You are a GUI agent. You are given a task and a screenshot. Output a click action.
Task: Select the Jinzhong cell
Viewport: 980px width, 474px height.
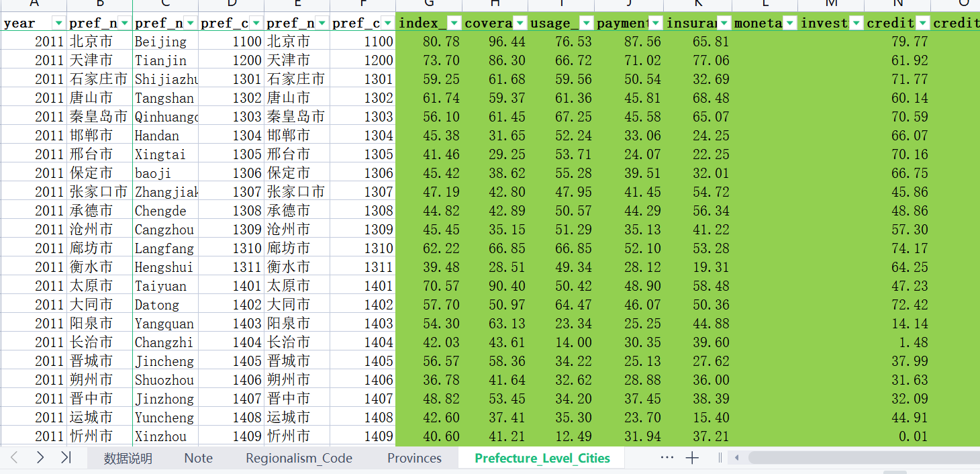tap(165, 399)
